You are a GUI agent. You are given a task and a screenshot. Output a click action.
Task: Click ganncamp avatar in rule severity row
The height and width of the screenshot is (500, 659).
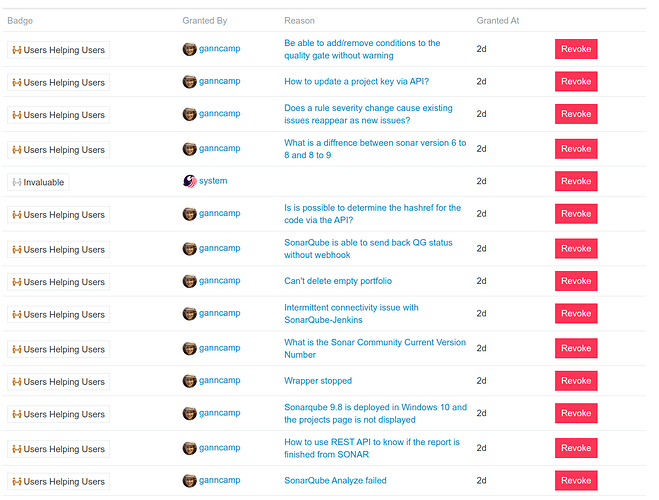pos(190,114)
